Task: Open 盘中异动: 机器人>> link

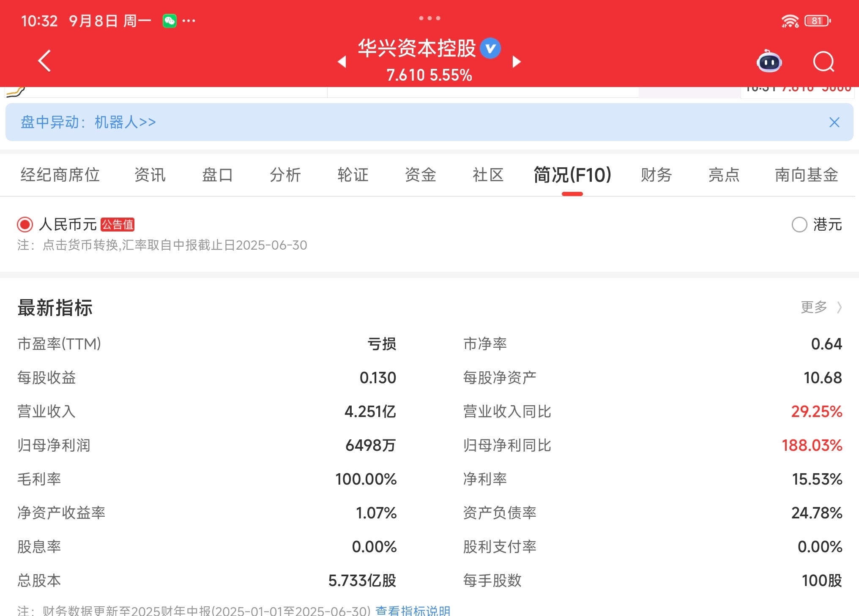Action: tap(88, 123)
